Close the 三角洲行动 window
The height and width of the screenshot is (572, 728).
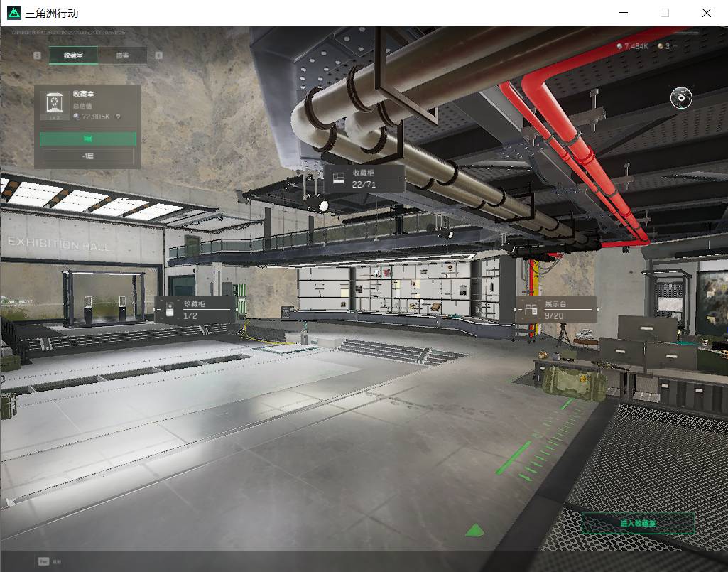(706, 13)
